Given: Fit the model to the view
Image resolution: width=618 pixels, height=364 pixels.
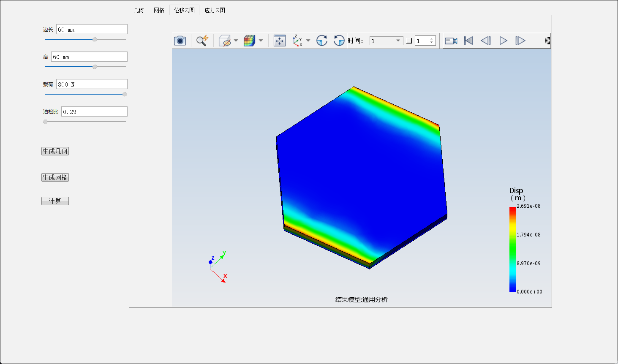Looking at the screenshot, I should coord(280,41).
